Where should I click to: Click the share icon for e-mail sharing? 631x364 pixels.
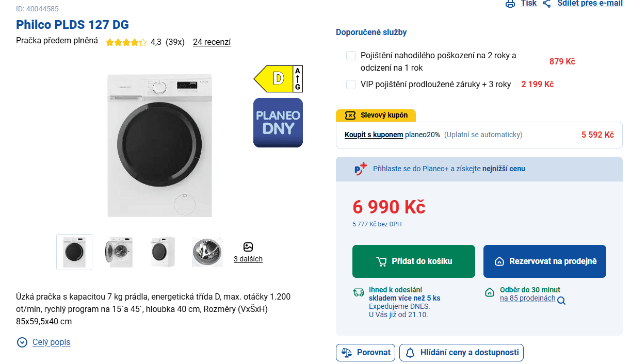547,4
